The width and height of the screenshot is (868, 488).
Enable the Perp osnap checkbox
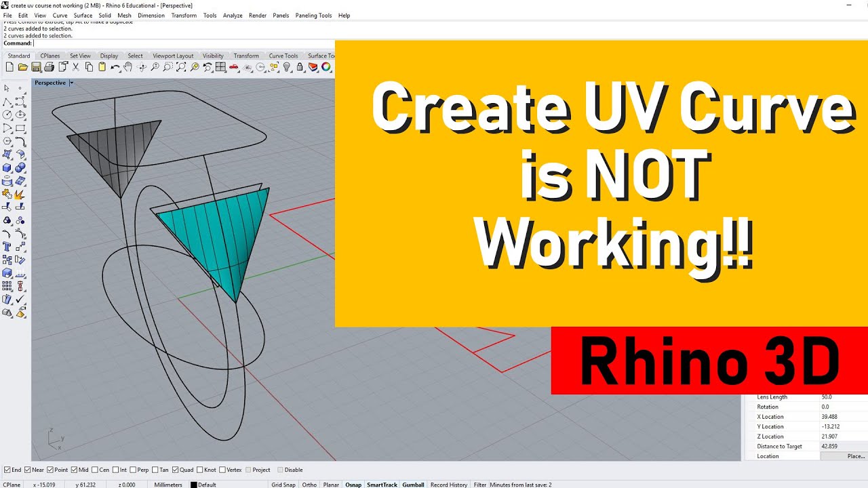click(133, 470)
